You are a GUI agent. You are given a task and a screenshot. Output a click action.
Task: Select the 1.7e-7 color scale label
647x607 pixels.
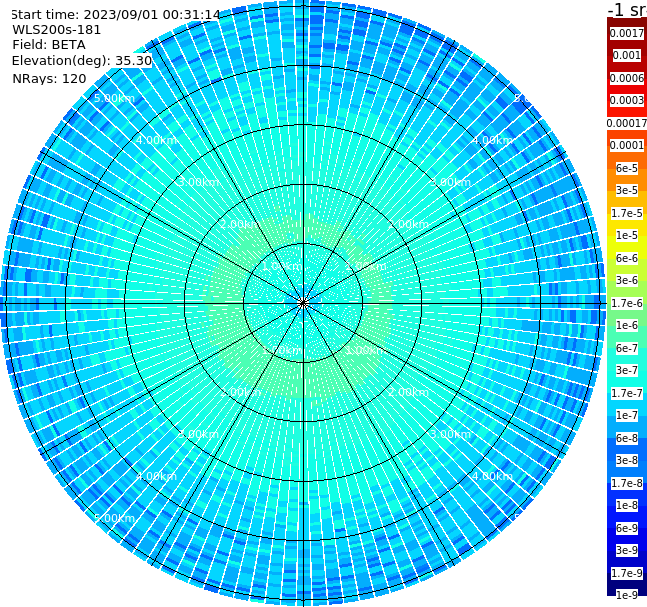[627, 393]
